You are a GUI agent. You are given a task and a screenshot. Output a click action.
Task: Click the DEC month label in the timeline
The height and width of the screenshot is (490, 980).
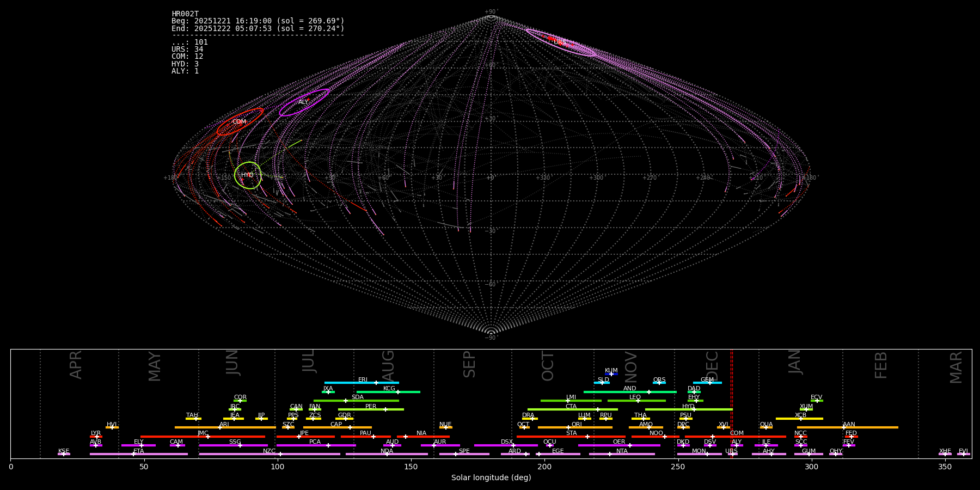click(712, 365)
